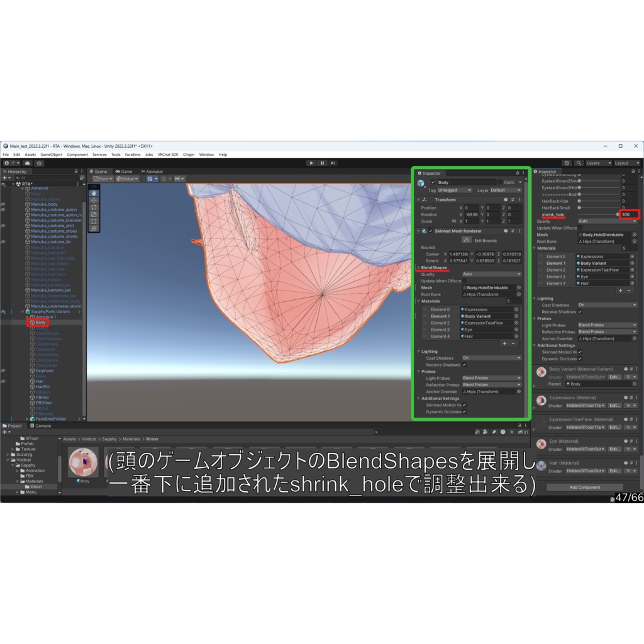Select the Rotate tool in scene toolbar
This screenshot has height=644, width=644.
[x=94, y=207]
